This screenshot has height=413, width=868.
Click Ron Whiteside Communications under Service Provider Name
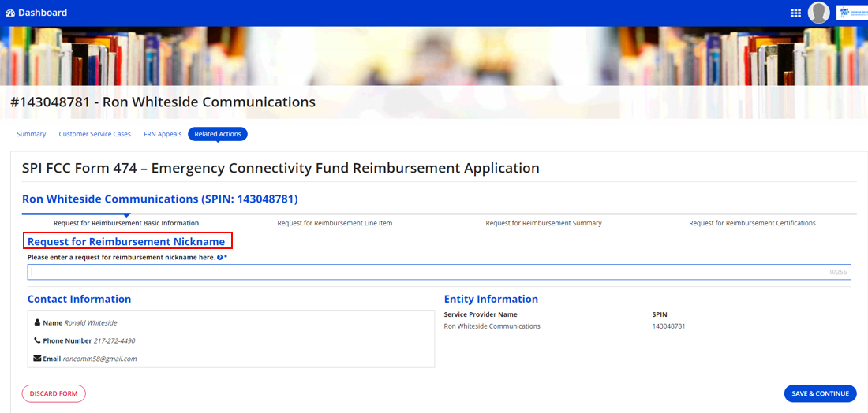(x=492, y=326)
